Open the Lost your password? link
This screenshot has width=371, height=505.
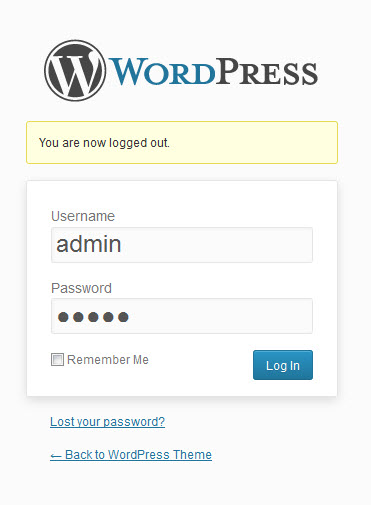coord(107,422)
